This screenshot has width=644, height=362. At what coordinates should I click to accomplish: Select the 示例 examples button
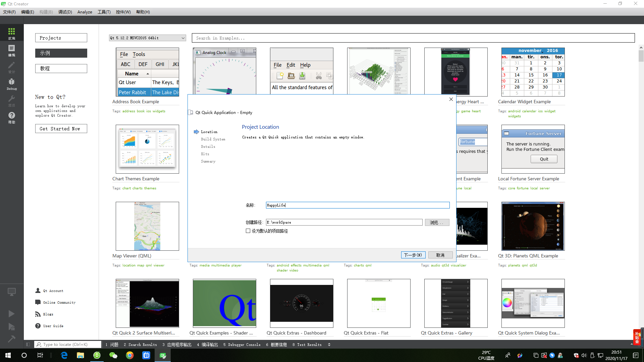point(61,53)
